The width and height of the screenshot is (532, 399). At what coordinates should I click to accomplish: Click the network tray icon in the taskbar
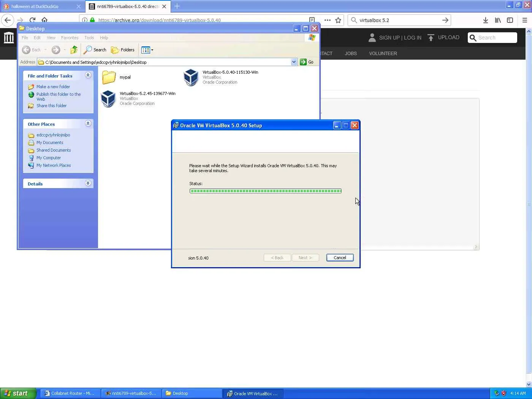[496, 393]
